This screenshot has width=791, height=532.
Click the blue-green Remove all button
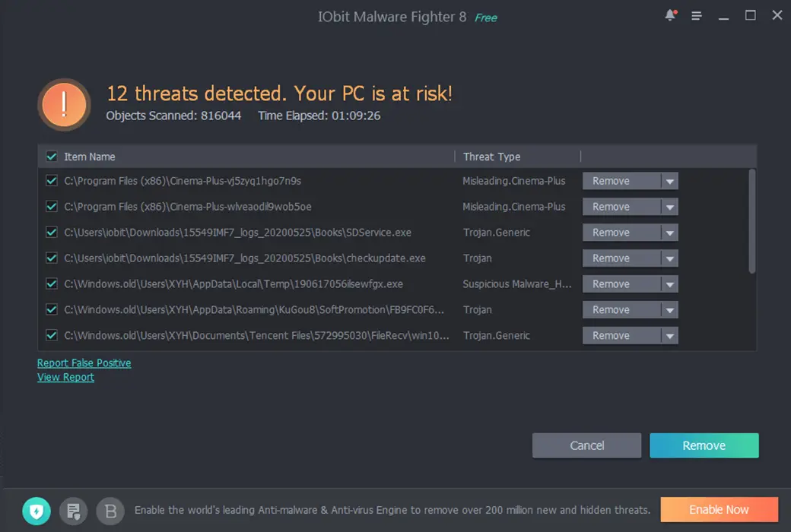[x=704, y=445]
